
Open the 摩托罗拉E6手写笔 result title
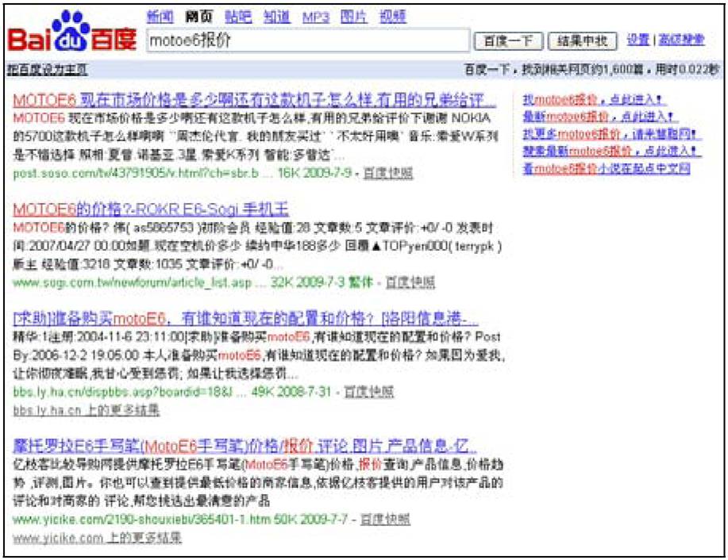(x=245, y=446)
